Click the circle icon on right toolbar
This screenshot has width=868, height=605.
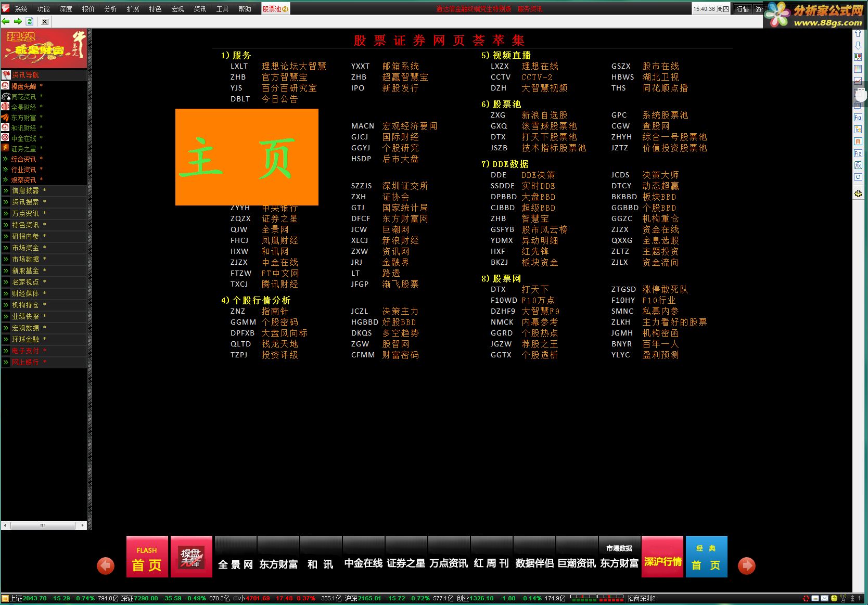pyautogui.click(x=858, y=177)
